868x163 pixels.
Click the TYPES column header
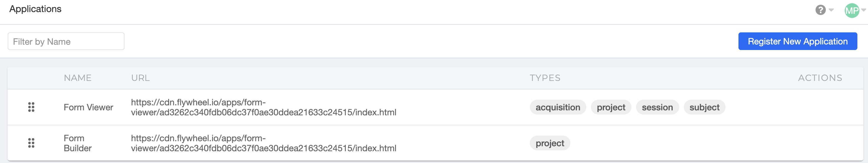[545, 78]
